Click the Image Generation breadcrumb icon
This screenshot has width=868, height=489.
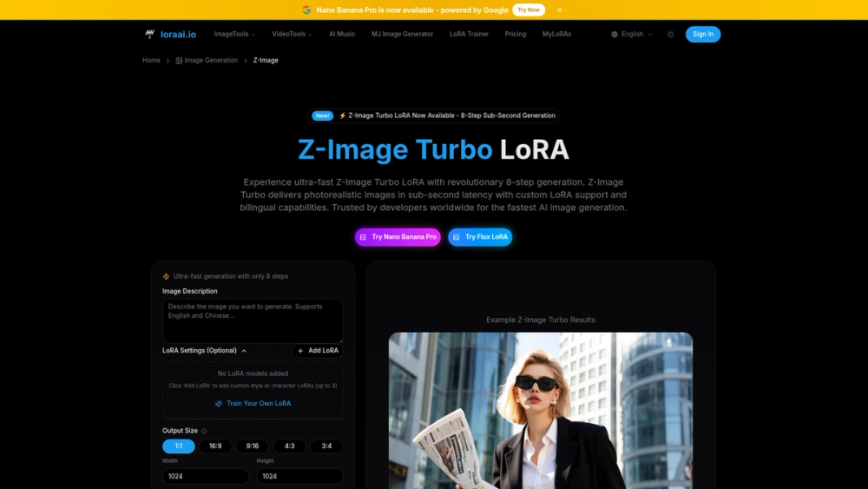[179, 60]
